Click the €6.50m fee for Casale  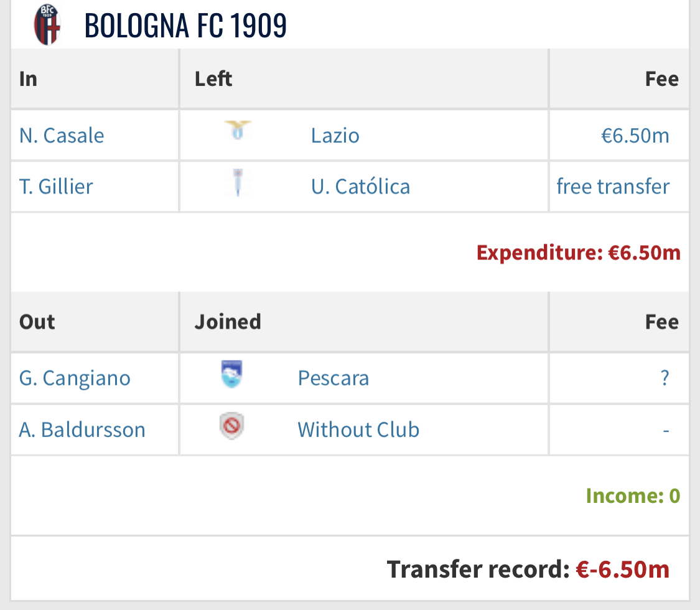point(635,136)
